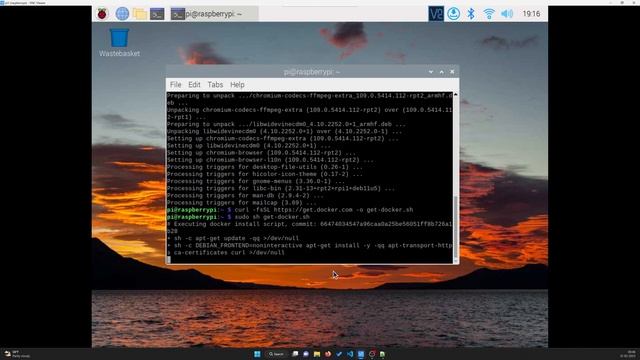Select the pi@raspberrypi taskbar window entry
Viewport: 640px width, 360px height.
[x=214, y=14]
